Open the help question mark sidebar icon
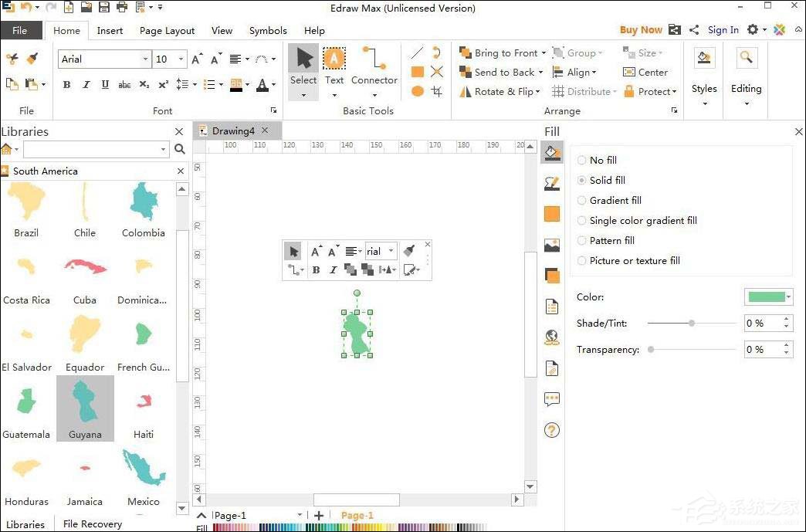 click(x=551, y=431)
